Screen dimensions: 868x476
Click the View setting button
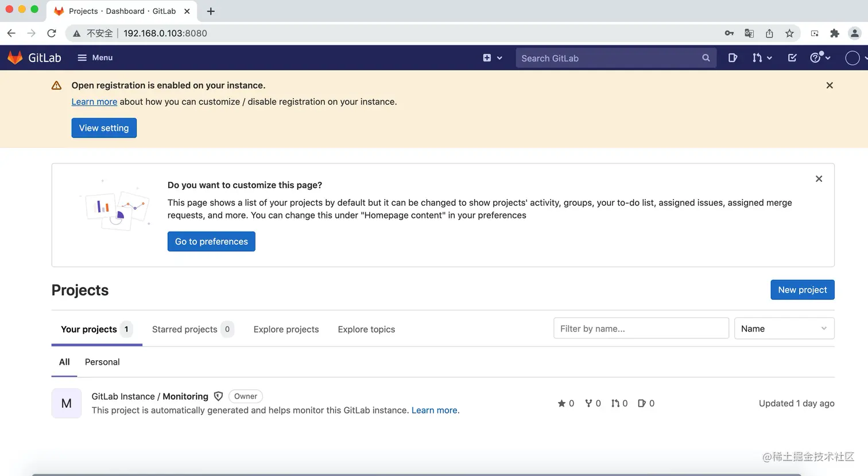point(104,128)
